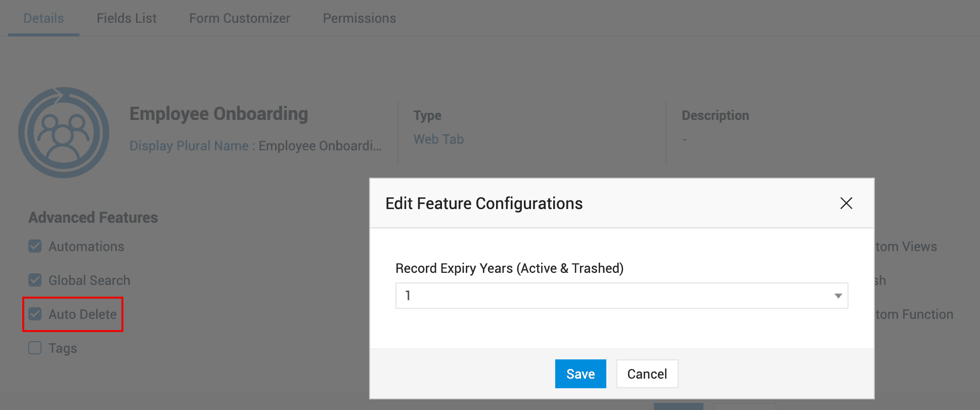Viewport: 980px width, 410px height.
Task: Click the Tags feature label
Action: [63, 348]
